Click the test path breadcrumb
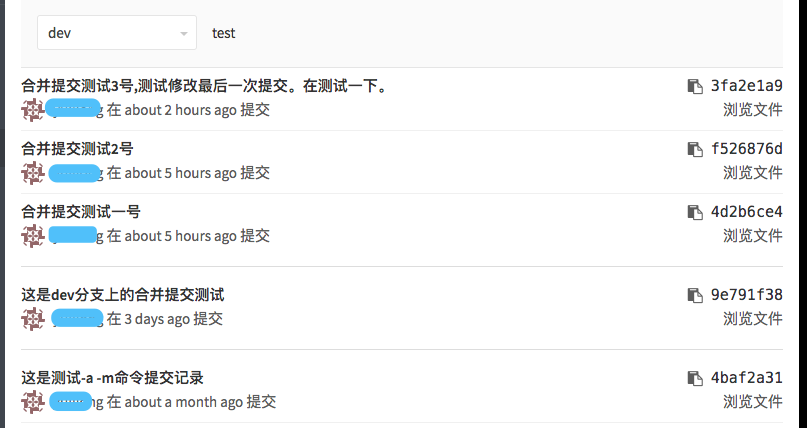This screenshot has height=428, width=807. pos(224,33)
